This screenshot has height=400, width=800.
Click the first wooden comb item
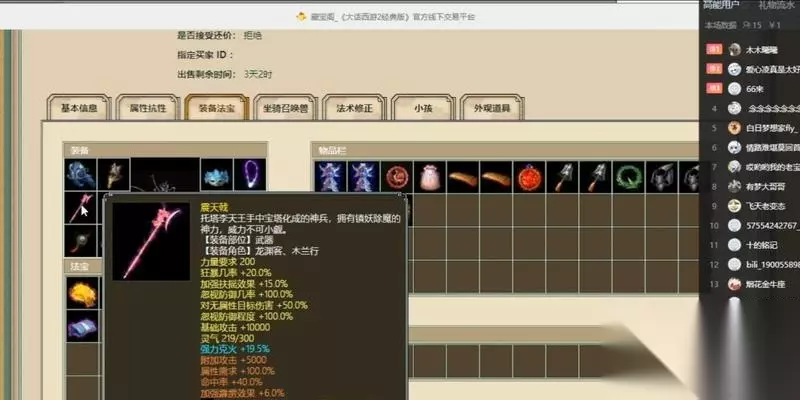463,177
